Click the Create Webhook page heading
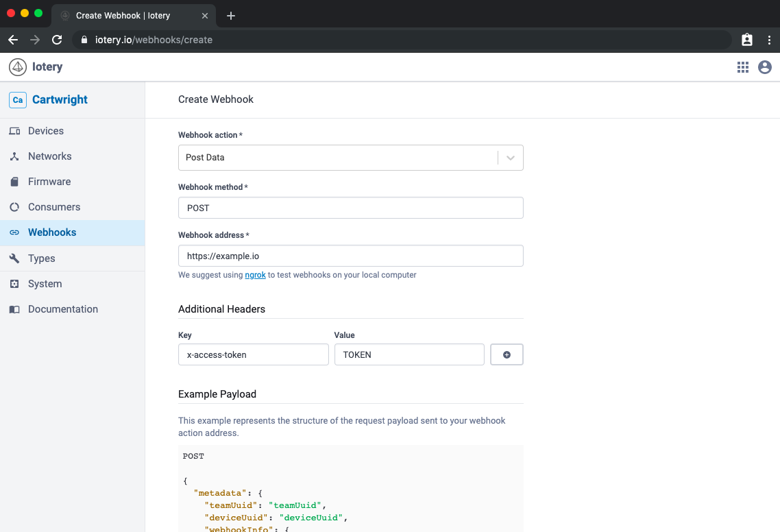This screenshot has height=532, width=780. point(216,99)
